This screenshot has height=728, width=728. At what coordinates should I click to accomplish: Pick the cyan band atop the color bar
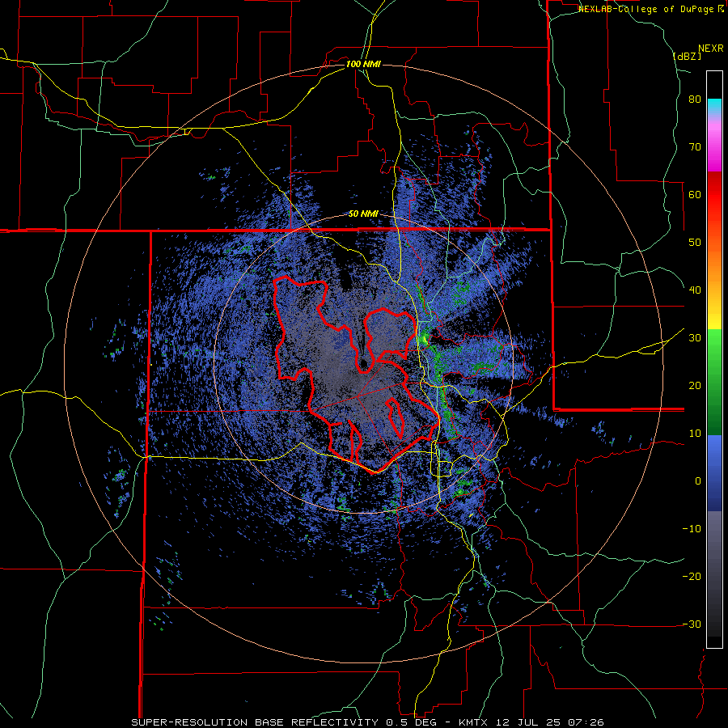[x=714, y=105]
